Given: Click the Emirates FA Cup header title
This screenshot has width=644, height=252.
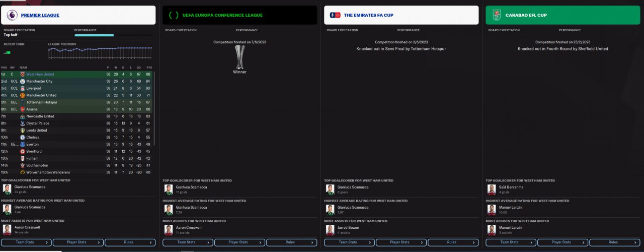Looking at the screenshot, I should click(x=369, y=15).
